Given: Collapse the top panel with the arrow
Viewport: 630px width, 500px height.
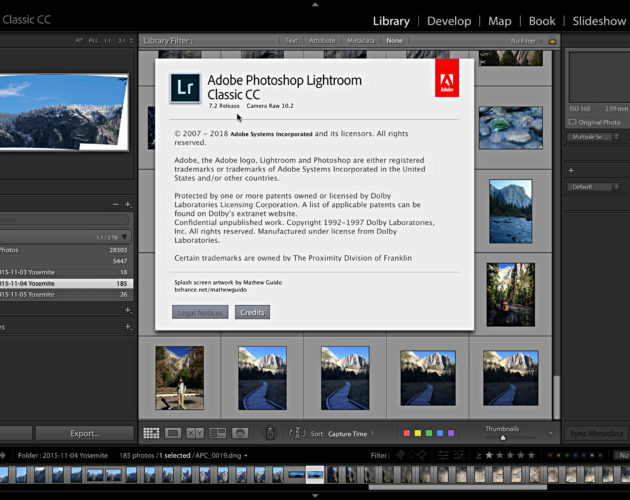Looking at the screenshot, I should tap(315, 4).
